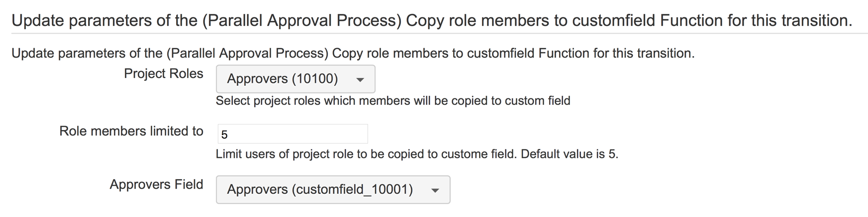Open the Project Roles dropdown
The image size is (868, 217).
click(295, 79)
